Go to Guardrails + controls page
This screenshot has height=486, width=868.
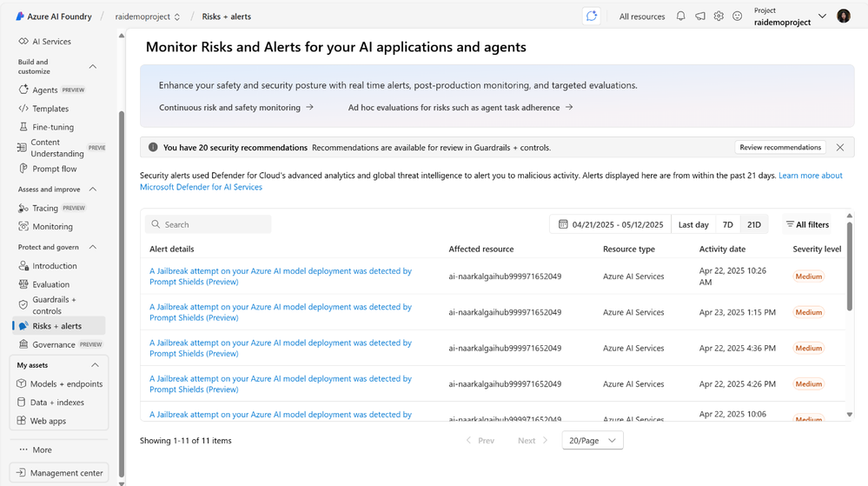(54, 305)
